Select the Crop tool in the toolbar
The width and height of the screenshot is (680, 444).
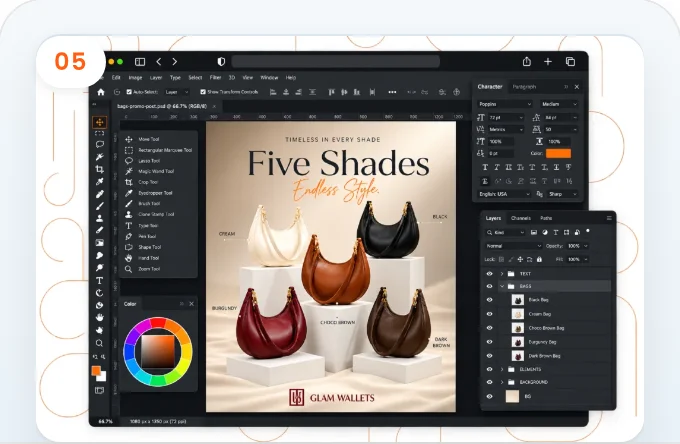100,169
